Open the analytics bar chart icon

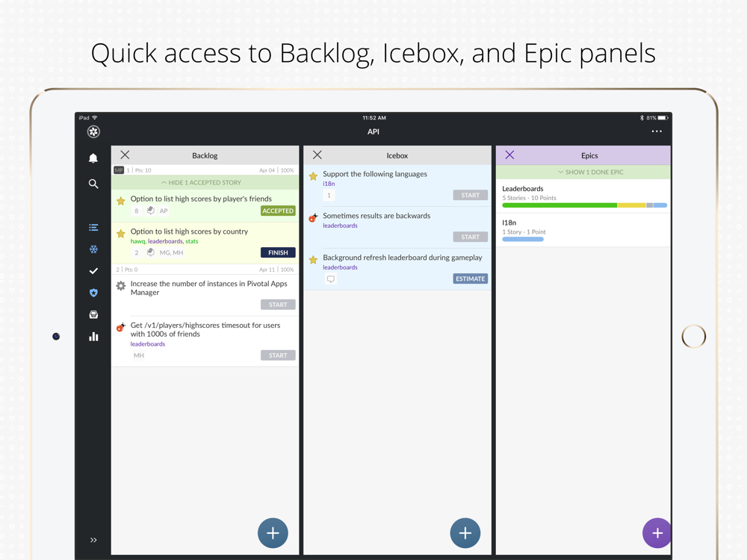point(93,337)
